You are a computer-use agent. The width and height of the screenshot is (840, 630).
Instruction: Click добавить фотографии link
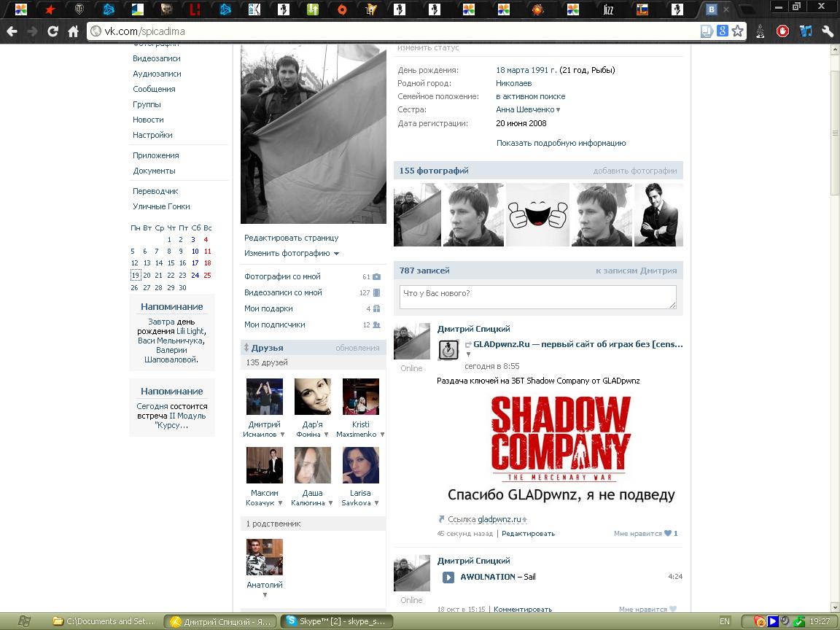[x=634, y=171]
